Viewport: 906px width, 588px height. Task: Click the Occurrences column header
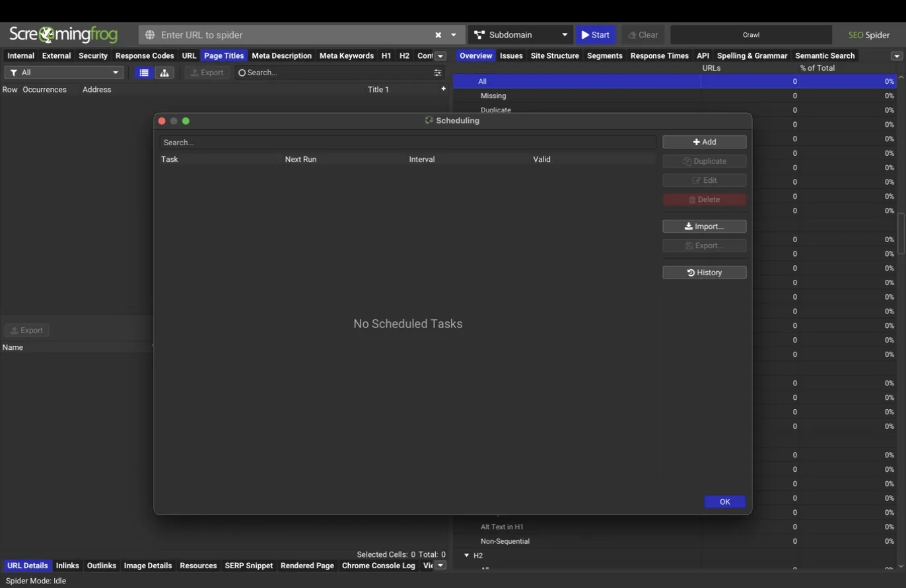(44, 89)
